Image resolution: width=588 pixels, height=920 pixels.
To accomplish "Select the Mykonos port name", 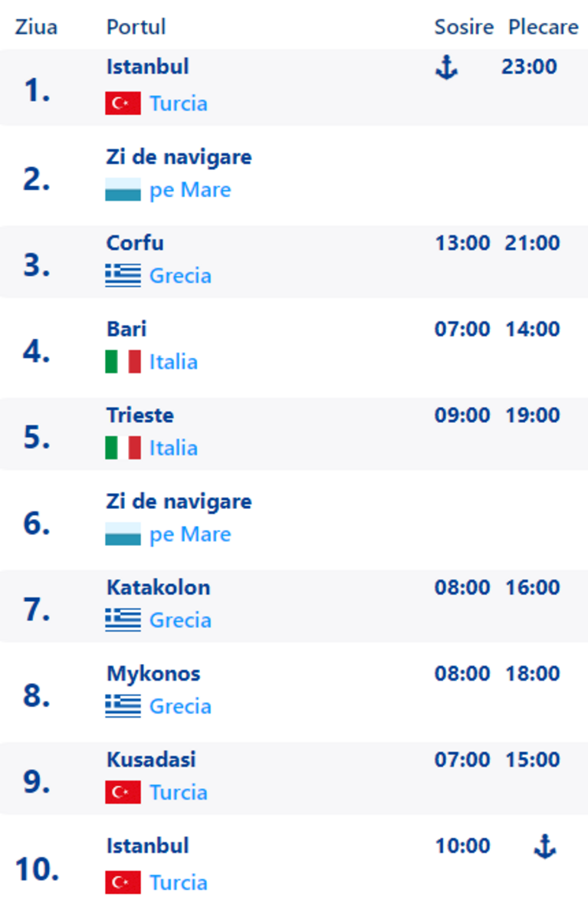I will (x=153, y=674).
